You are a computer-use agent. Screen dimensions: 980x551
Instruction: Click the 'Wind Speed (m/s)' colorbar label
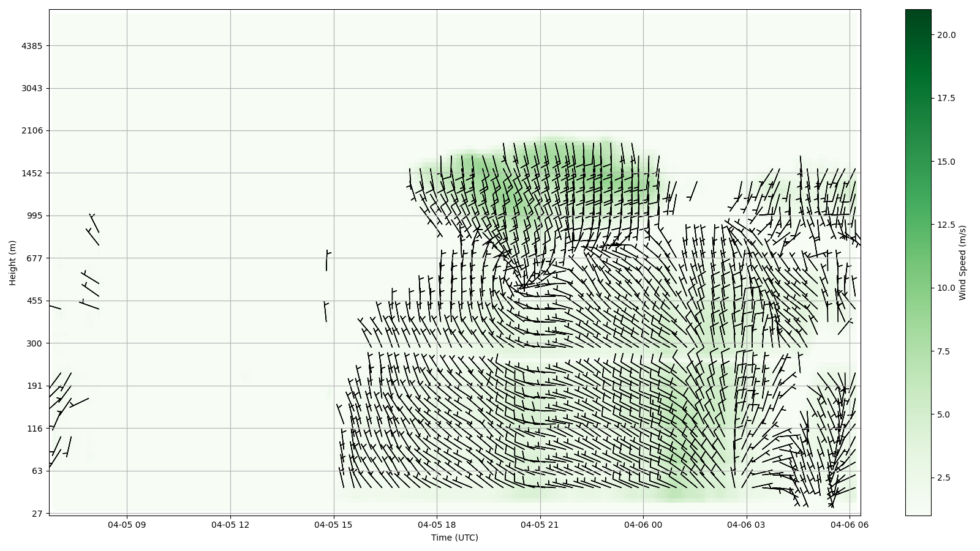tap(962, 263)
